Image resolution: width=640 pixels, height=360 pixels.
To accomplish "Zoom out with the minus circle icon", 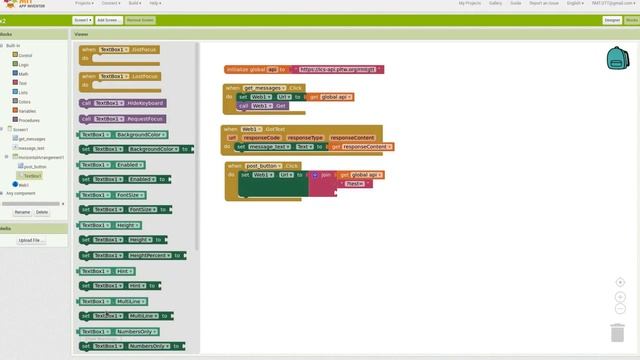I will [620, 309].
